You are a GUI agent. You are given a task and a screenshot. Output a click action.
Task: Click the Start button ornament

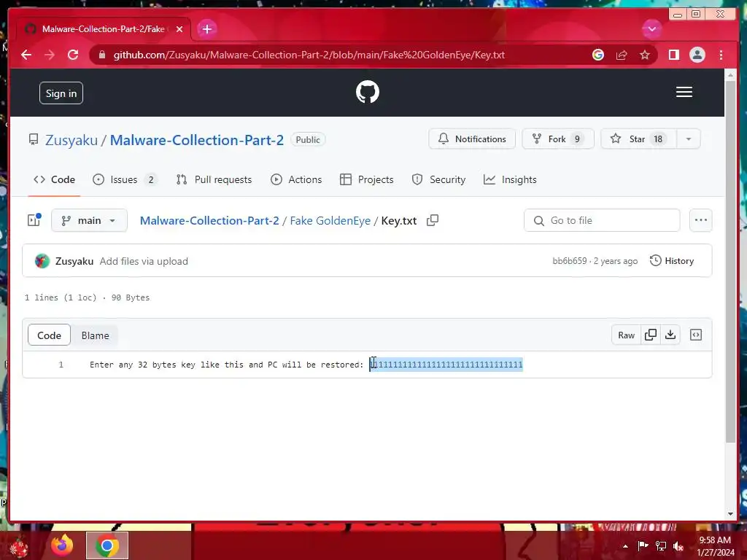coord(18,547)
